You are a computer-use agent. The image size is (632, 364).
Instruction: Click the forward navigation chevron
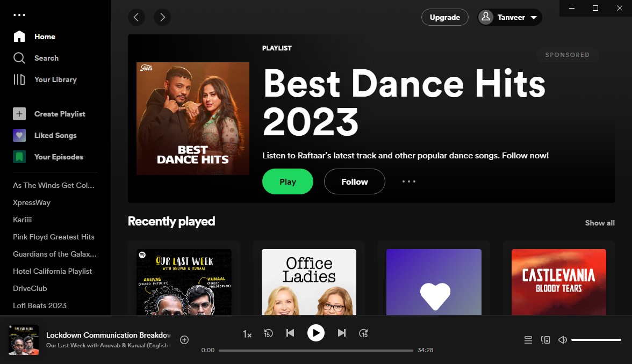tap(162, 17)
